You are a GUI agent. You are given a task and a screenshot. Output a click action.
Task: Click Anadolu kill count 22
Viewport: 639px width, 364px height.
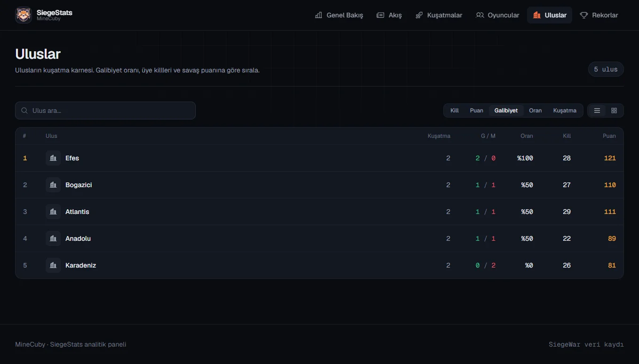point(567,238)
